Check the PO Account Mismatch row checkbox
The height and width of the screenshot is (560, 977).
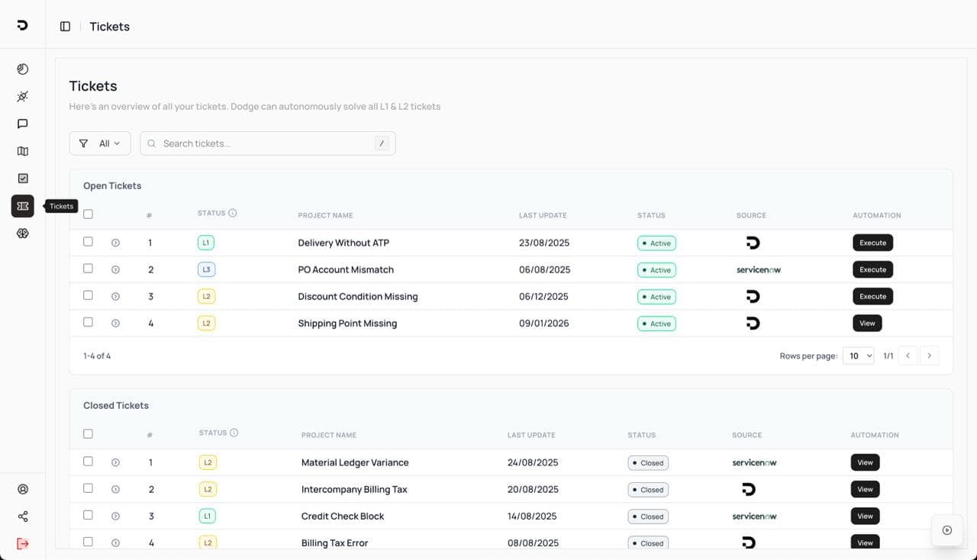pos(88,269)
